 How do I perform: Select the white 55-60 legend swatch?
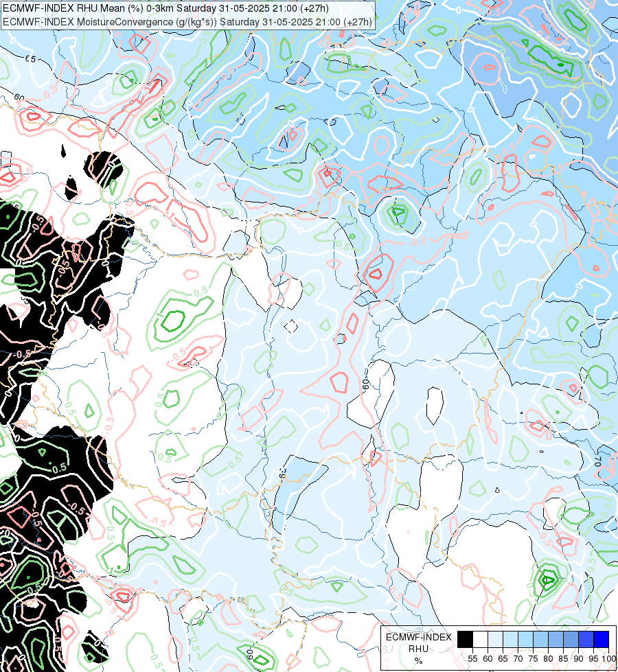click(x=481, y=640)
